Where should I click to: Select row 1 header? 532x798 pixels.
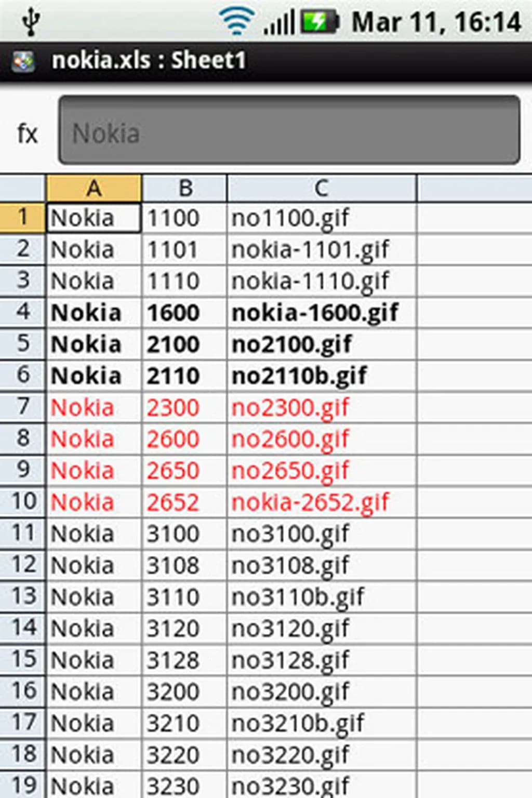[23, 217]
